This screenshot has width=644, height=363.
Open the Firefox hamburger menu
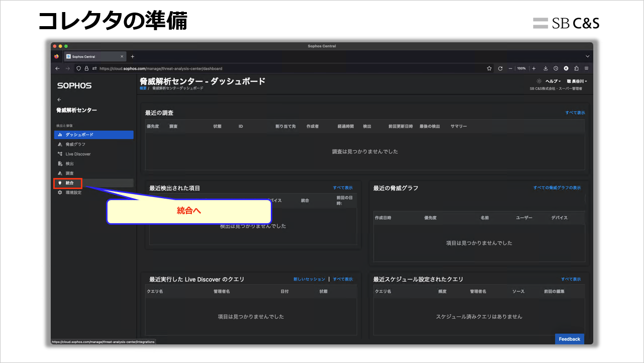[x=586, y=68]
